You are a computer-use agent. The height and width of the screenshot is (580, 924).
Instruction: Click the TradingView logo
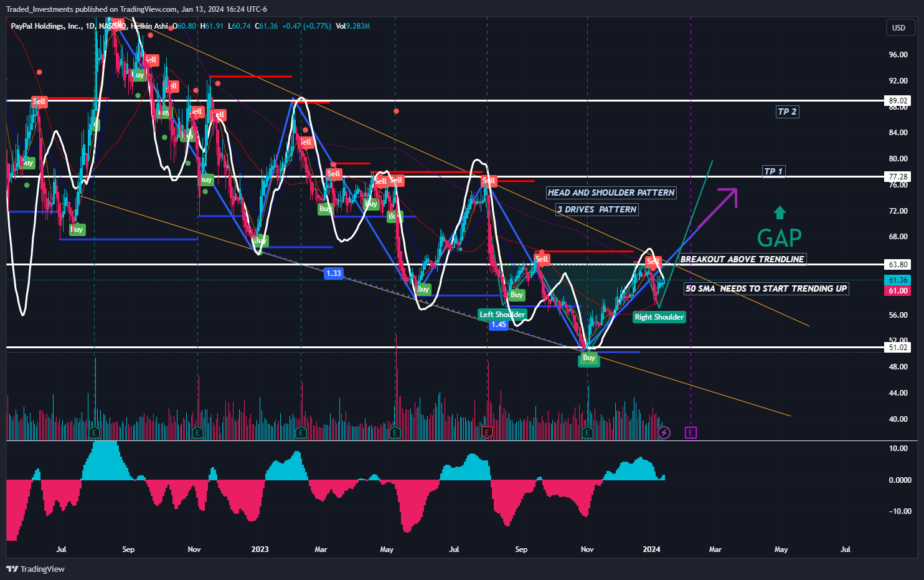point(35,569)
